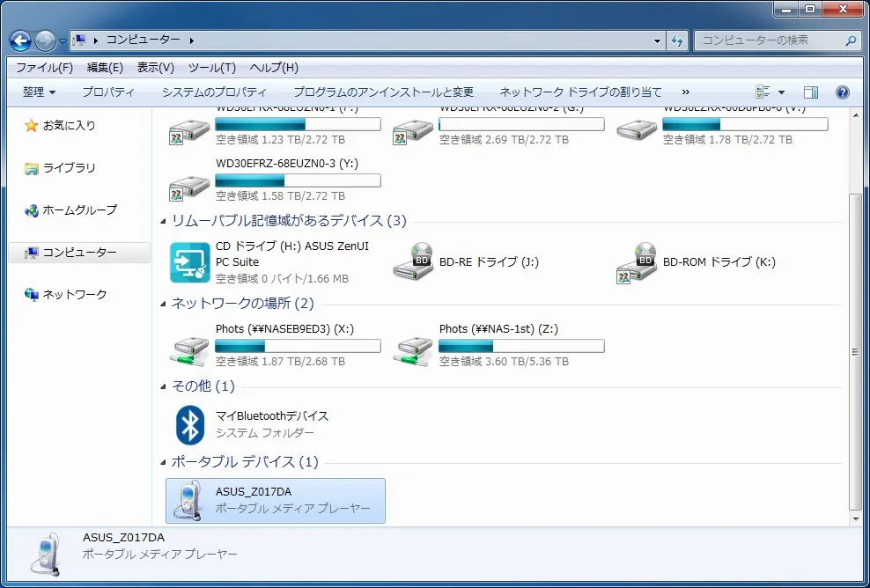Open the 表示(V) menu

pos(155,68)
